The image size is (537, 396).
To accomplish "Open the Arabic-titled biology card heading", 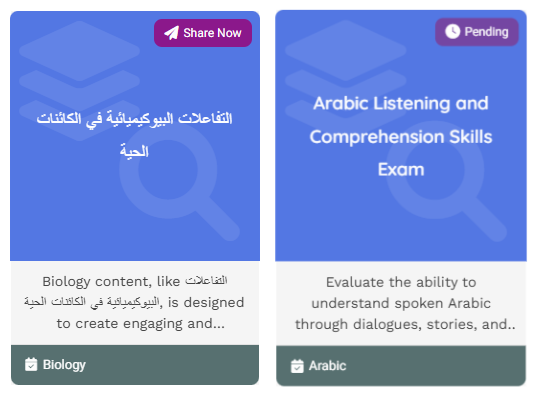I will coord(134,135).
